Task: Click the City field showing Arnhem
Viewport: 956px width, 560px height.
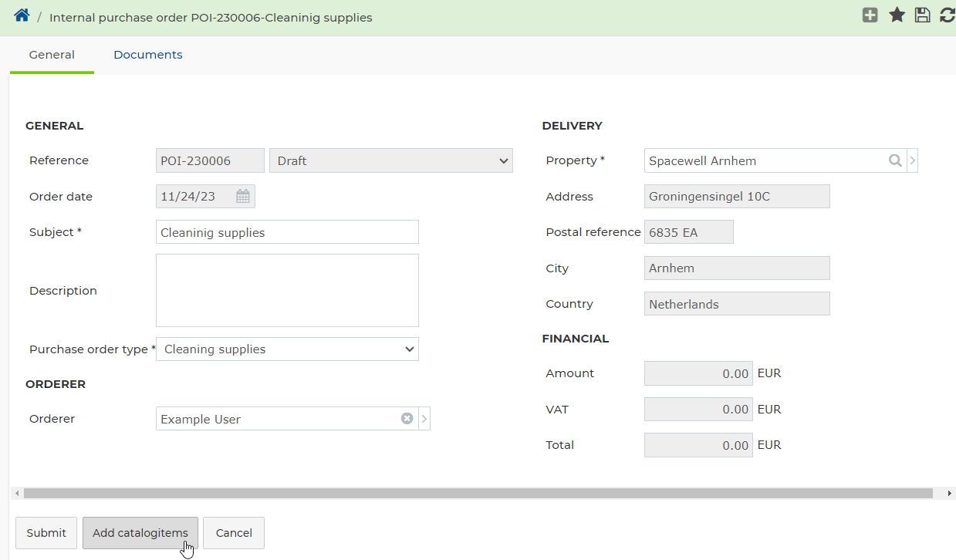Action: pyautogui.click(x=737, y=268)
